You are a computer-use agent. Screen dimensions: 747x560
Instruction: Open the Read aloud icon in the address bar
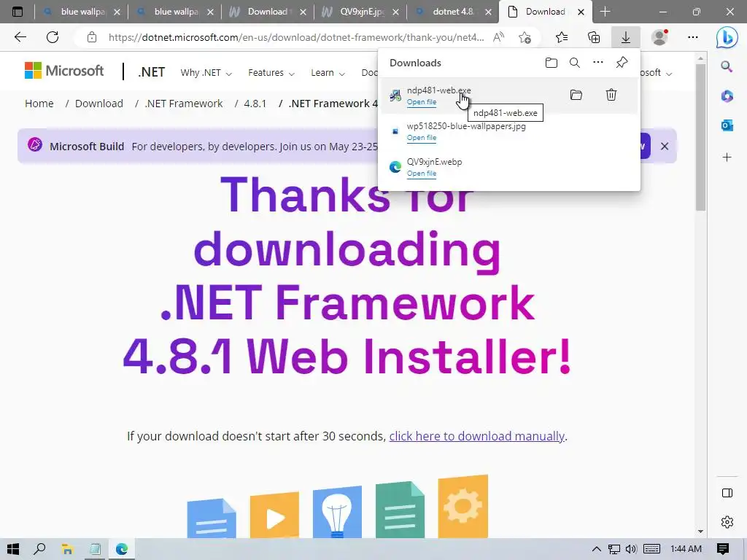pos(498,37)
